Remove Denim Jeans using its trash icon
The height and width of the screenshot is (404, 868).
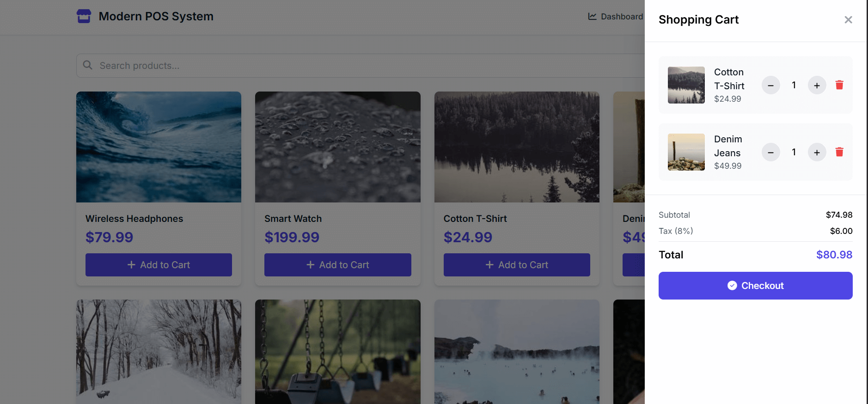[x=839, y=152]
